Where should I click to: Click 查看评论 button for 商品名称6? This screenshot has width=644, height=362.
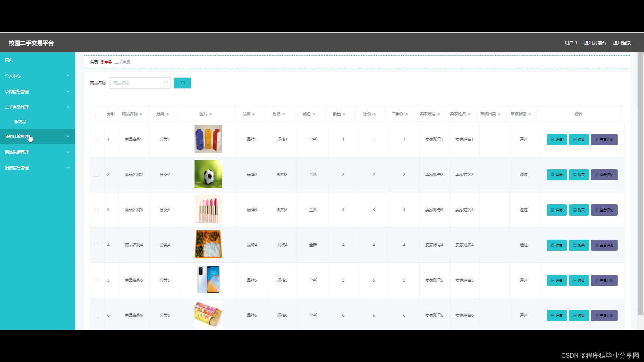pyautogui.click(x=604, y=315)
